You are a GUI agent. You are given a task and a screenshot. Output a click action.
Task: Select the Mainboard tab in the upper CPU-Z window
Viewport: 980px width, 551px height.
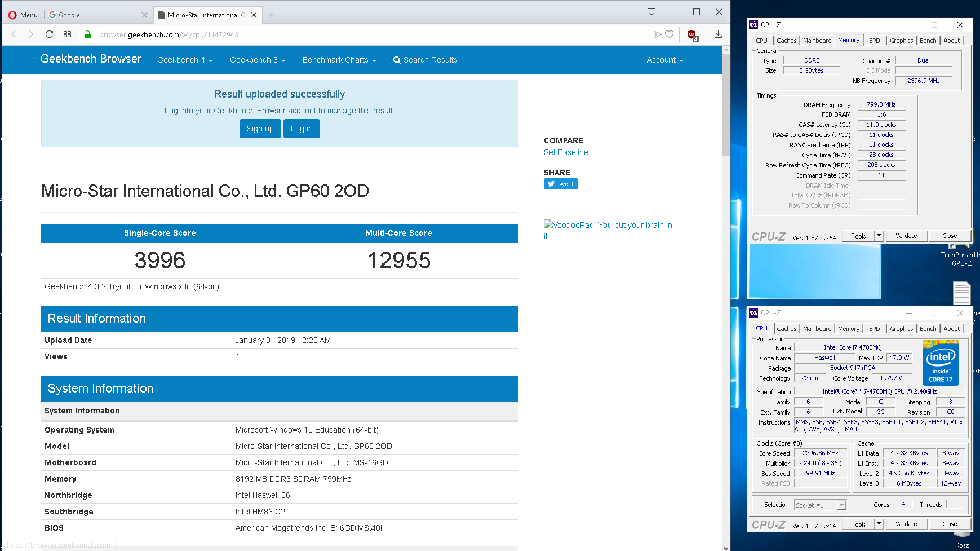(x=817, y=41)
